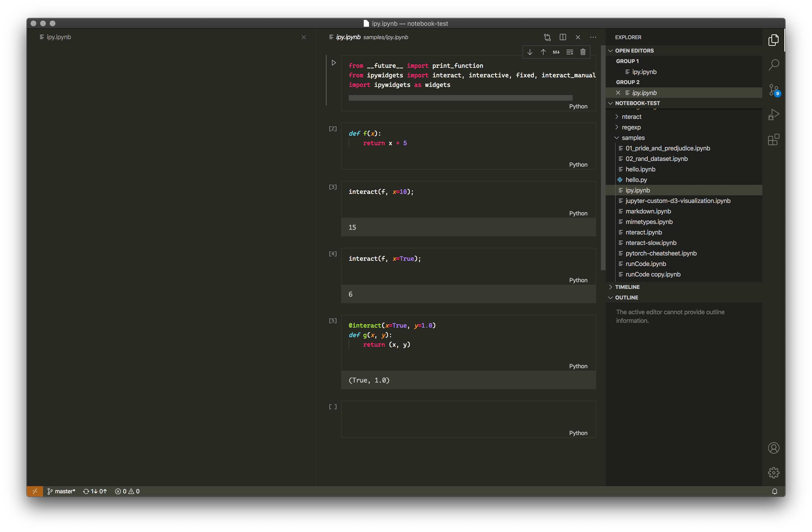Image resolution: width=812 pixels, height=532 pixels.
Task: Expand the nteract folder
Action: tap(631, 117)
